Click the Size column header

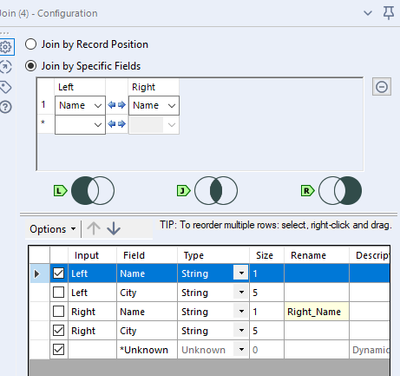267,255
